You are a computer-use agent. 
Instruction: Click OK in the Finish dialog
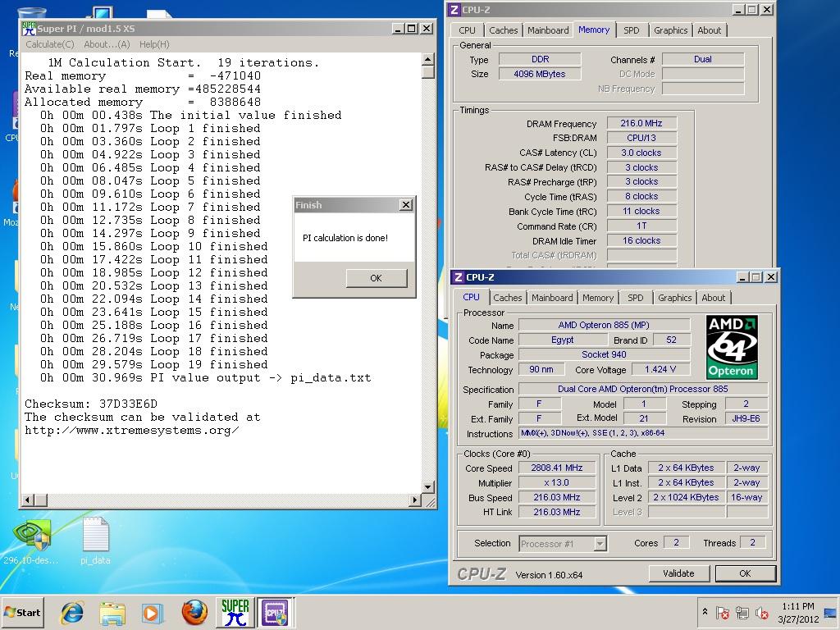pos(376,278)
